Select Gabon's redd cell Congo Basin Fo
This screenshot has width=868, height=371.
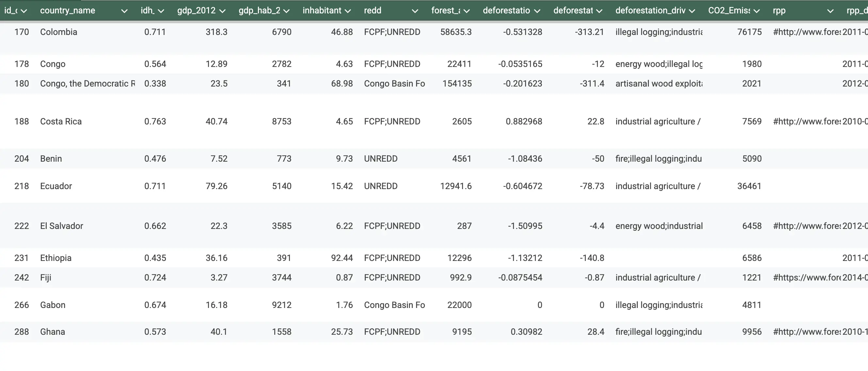[x=394, y=305]
